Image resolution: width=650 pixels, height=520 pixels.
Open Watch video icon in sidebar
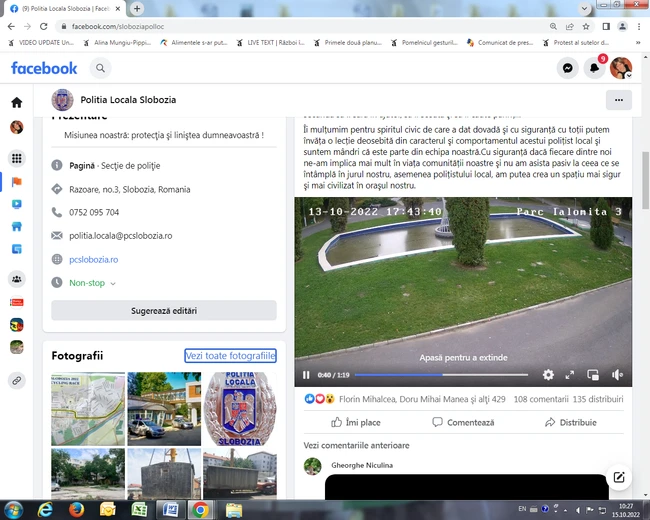[x=17, y=204]
